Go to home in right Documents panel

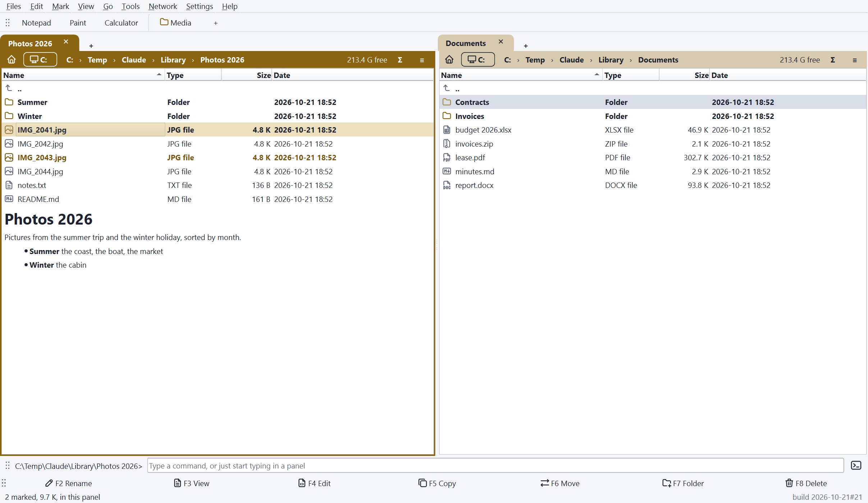pyautogui.click(x=449, y=60)
